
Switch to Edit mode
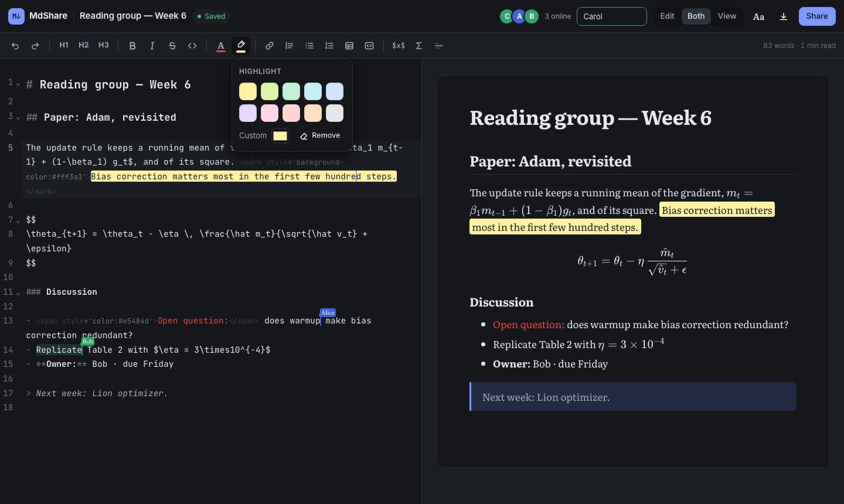click(667, 16)
